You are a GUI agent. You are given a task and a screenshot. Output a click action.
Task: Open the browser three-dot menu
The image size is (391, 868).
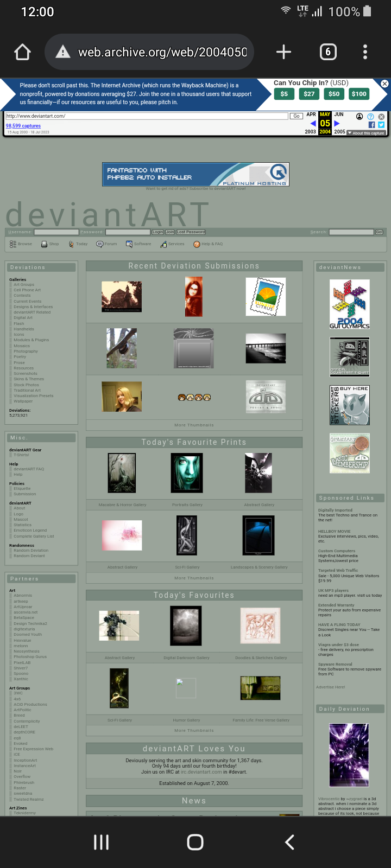pos(365,52)
